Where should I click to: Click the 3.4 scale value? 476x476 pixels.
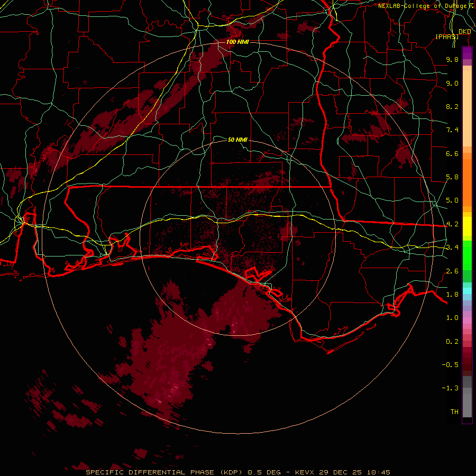point(452,248)
